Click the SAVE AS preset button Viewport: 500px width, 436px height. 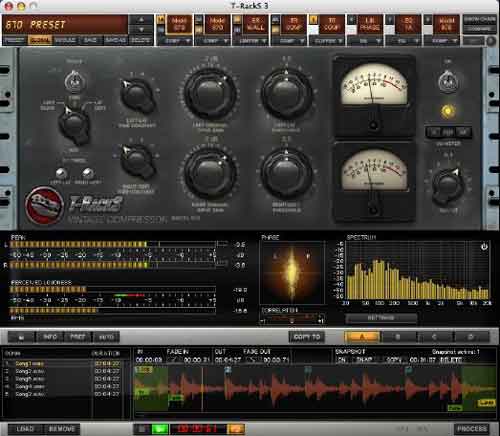(115, 40)
